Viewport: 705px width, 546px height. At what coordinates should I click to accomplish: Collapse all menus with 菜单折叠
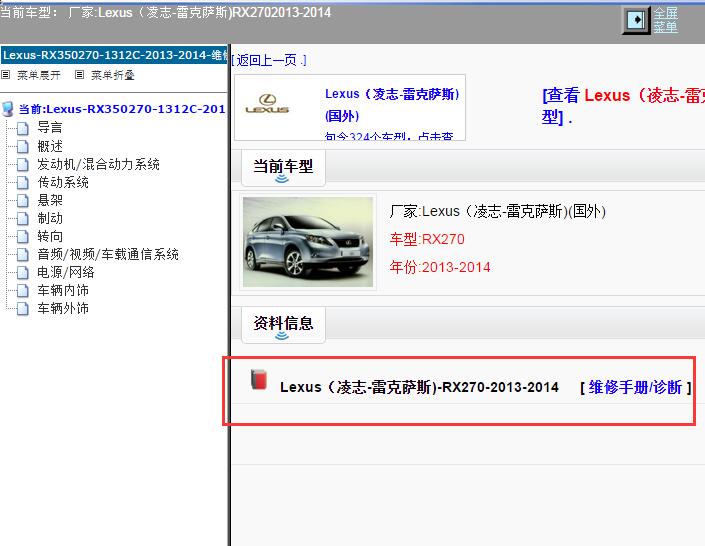[112, 75]
